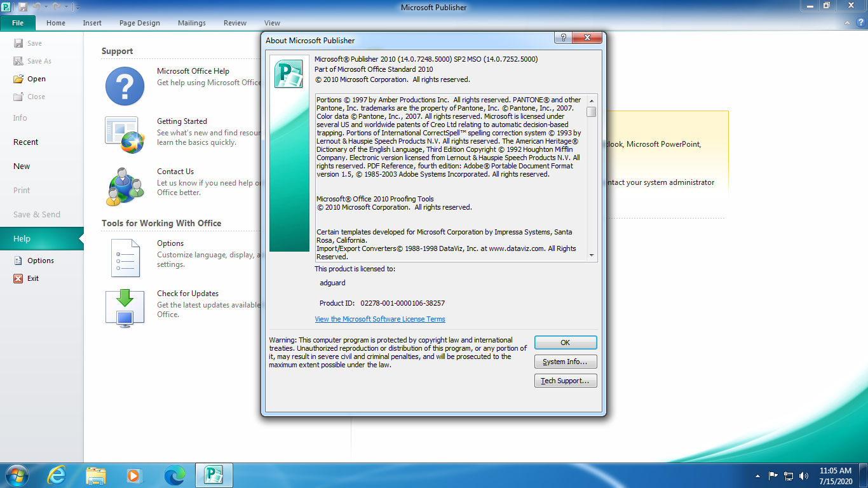Viewport: 868px width, 488px height.
Task: Click the Save icon in backstage menu
Action: (18, 43)
